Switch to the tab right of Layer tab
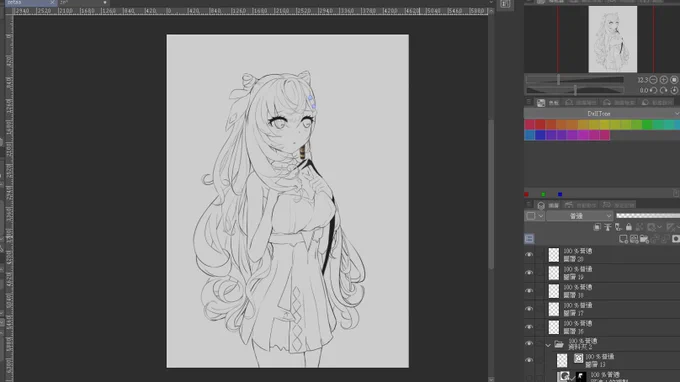This screenshot has height=382, width=680. (x=581, y=205)
